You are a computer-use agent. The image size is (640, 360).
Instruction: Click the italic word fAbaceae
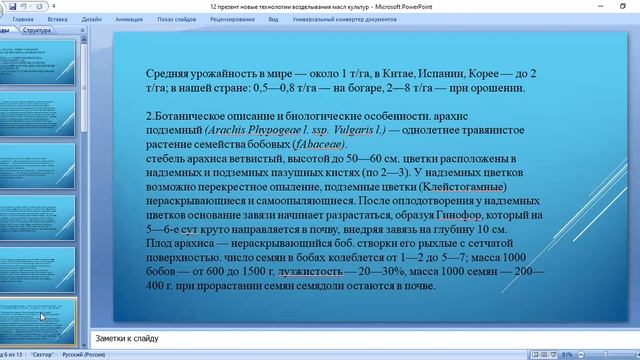click(319, 144)
